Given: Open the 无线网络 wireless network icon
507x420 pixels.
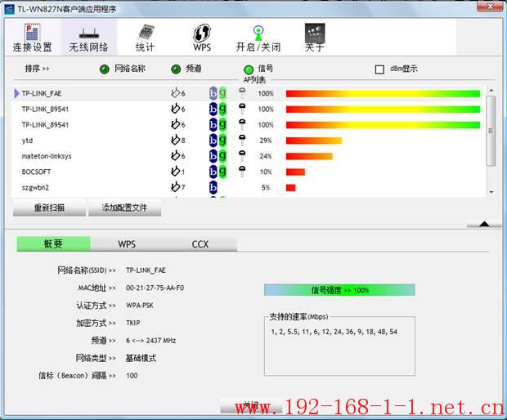Looking at the screenshot, I should [x=88, y=38].
